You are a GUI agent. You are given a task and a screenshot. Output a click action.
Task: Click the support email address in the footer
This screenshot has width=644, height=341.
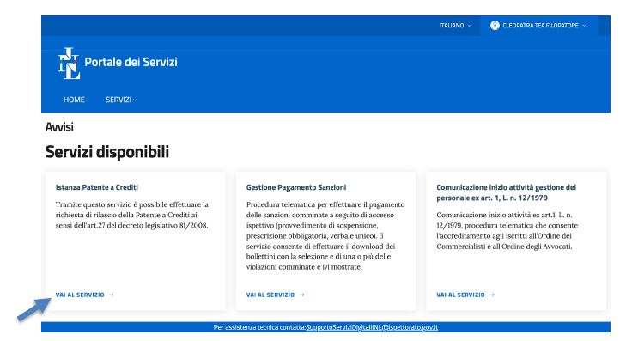(x=372, y=327)
